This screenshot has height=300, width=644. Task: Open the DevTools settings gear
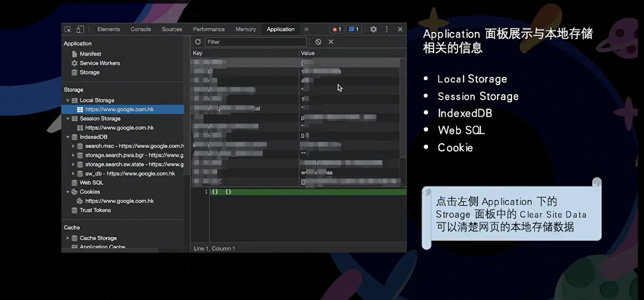pyautogui.click(x=374, y=29)
